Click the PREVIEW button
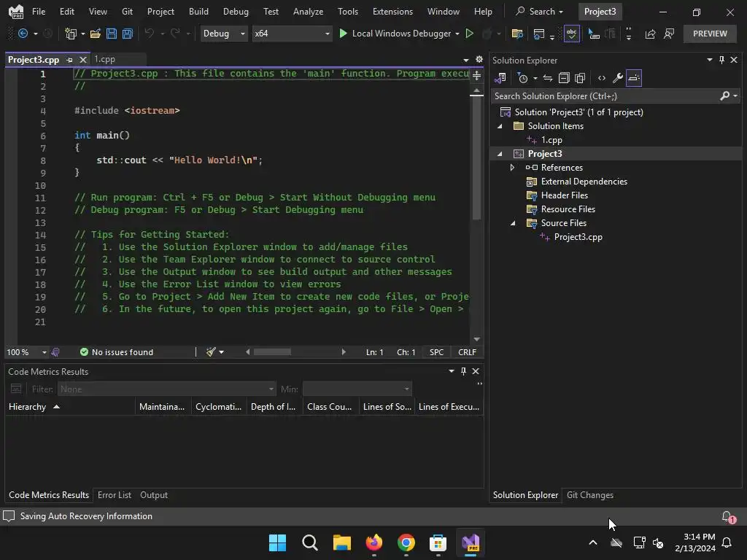 [x=710, y=34]
